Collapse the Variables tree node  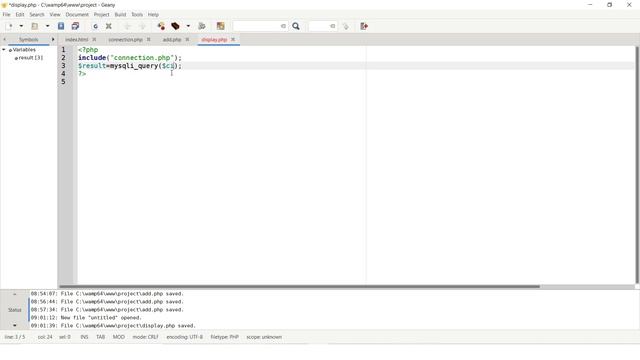click(x=4, y=49)
